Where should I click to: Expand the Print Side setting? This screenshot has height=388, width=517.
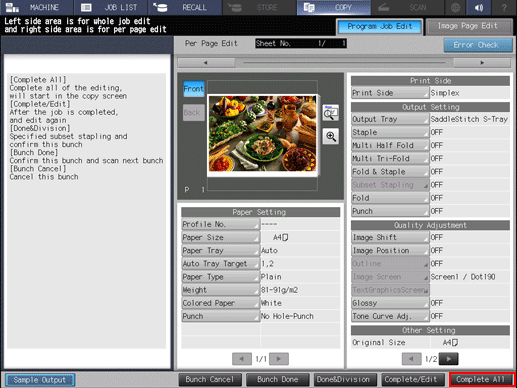[x=390, y=93]
